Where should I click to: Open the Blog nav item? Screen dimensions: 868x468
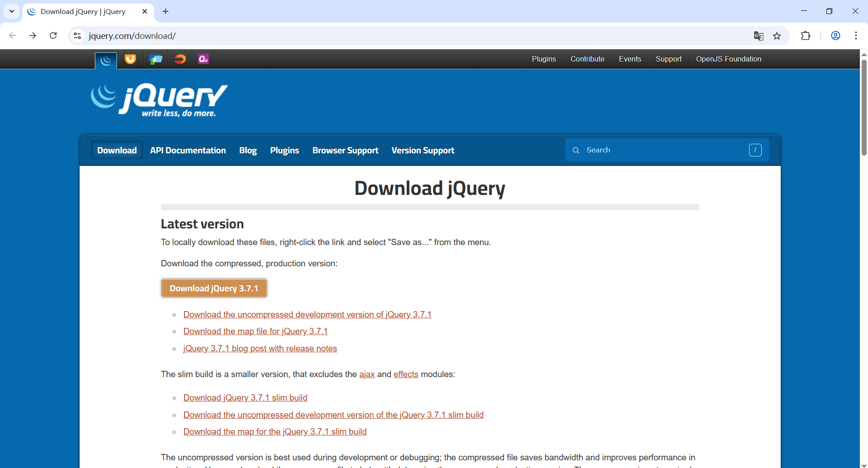(248, 150)
